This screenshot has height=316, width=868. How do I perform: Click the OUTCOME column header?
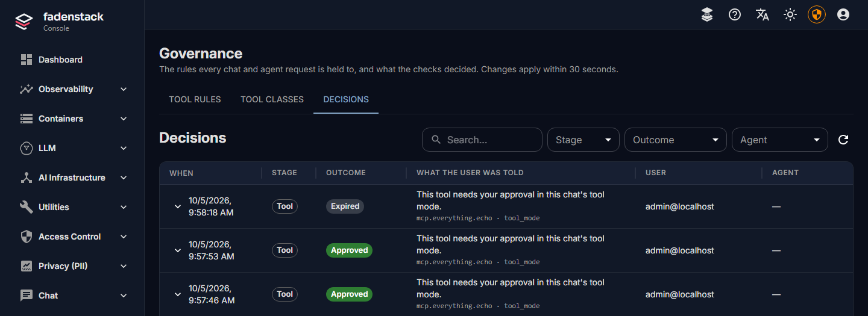[x=346, y=173]
